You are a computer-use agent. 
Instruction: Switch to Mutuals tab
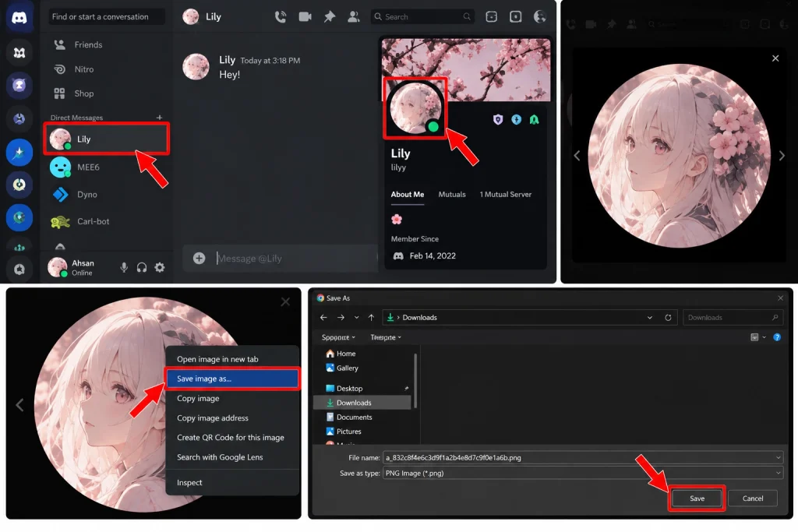pos(452,194)
